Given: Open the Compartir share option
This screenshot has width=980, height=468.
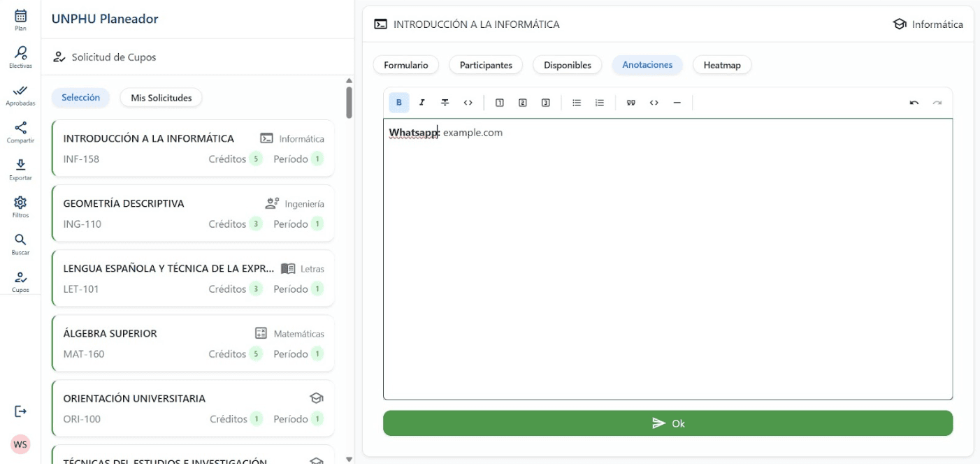Looking at the screenshot, I should click(20, 132).
